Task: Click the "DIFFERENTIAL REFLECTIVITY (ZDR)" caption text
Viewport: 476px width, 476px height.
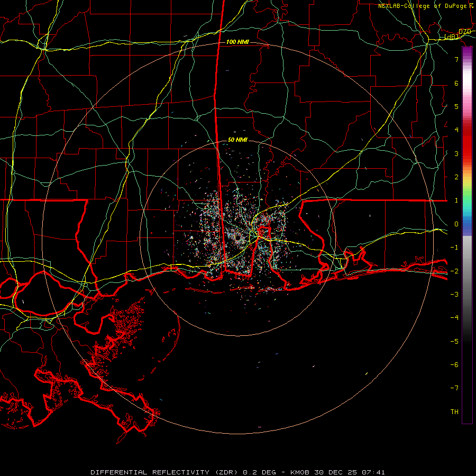Action: [165, 472]
